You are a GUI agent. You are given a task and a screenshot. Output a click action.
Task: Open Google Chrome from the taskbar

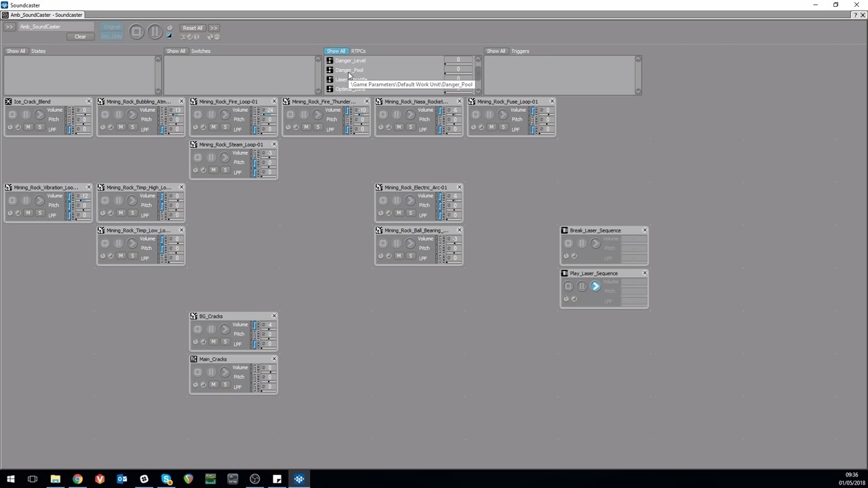coord(77,479)
